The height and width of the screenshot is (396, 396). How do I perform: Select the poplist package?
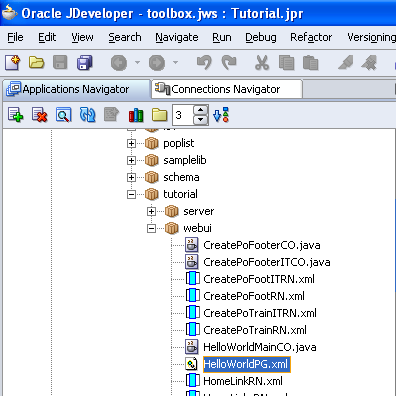click(179, 143)
